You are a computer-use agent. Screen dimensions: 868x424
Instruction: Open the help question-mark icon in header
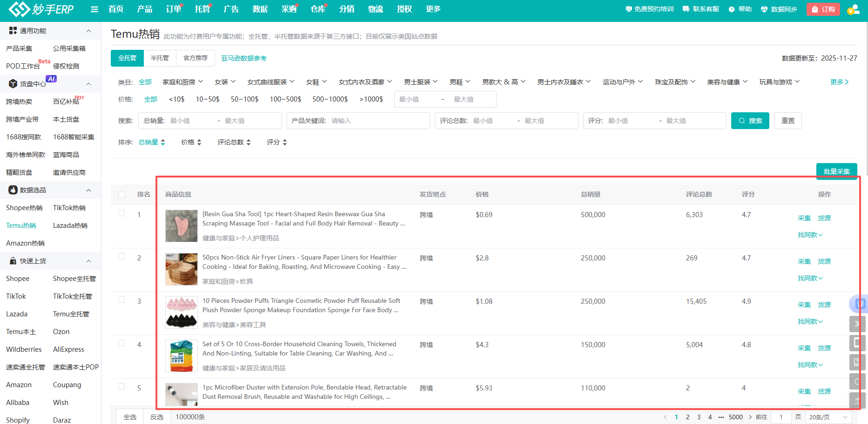coord(732,9)
